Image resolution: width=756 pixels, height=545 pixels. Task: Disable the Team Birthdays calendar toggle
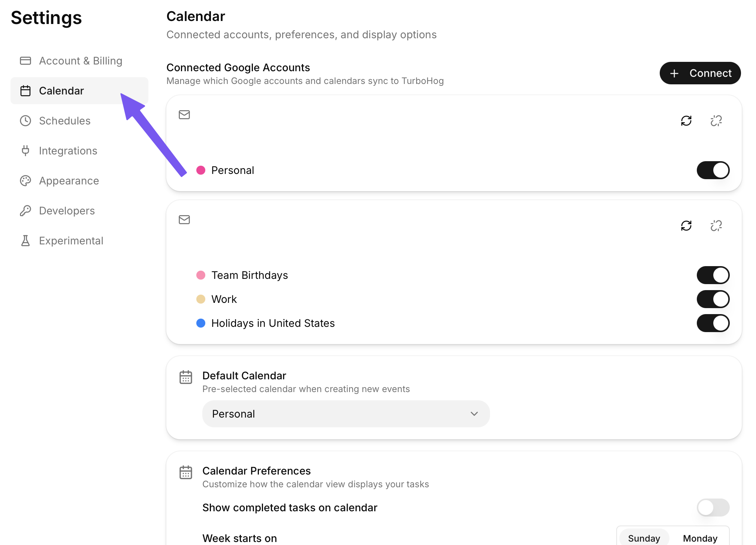713,275
